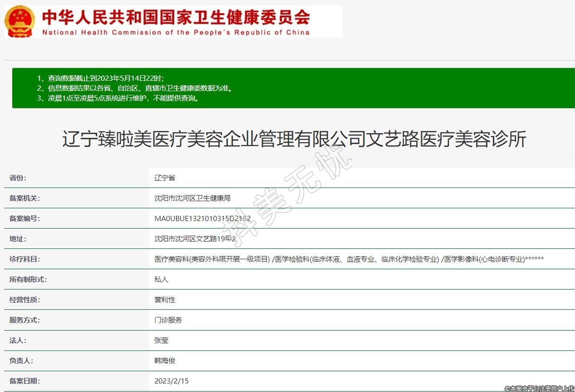Click the National Health Commission header title
The width and height of the screenshot is (575, 392).
click(x=176, y=22)
